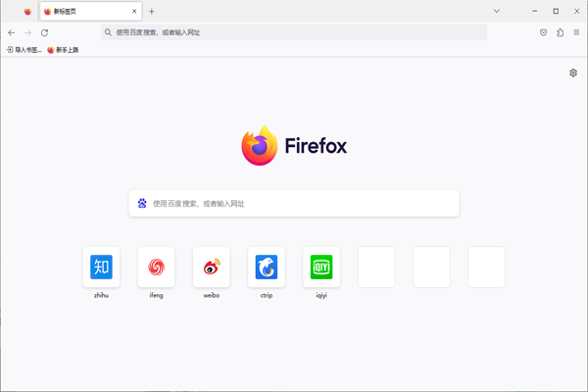This screenshot has height=392, width=588.
Task: Reload the current page
Action: (x=44, y=32)
